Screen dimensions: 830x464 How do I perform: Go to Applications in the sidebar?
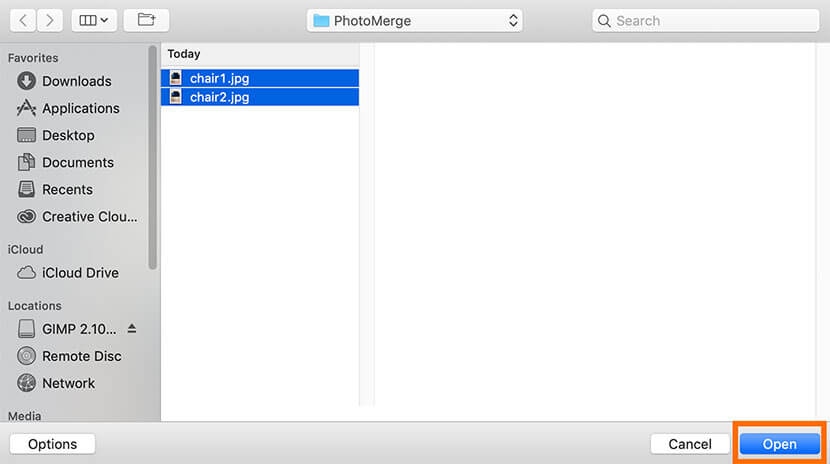[80, 108]
